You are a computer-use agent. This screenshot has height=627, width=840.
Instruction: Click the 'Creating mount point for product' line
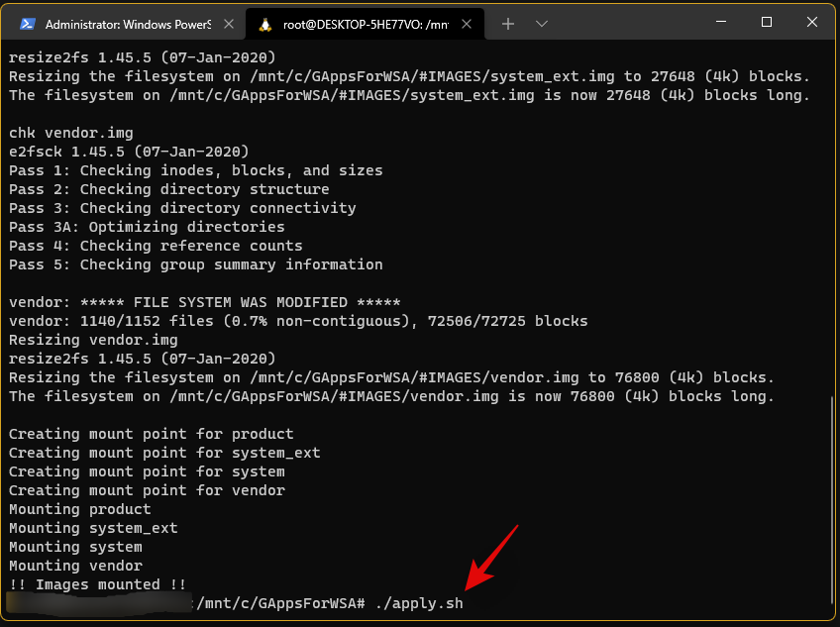pos(151,434)
